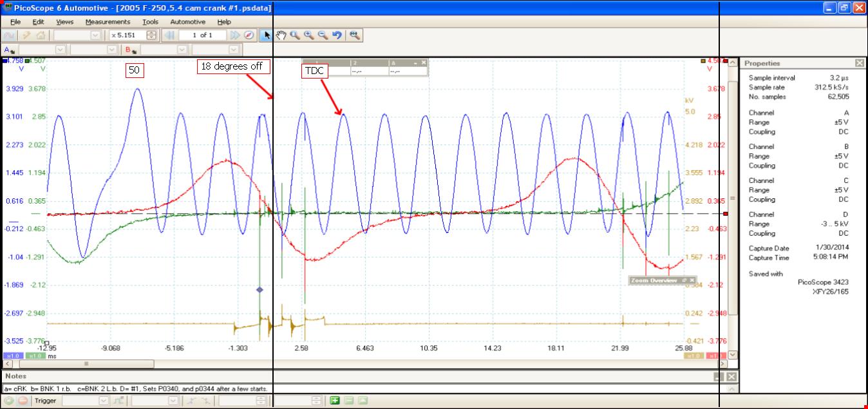The width and height of the screenshot is (868, 409).
Task: Click the home toolbar icon
Action: pyautogui.click(x=41, y=35)
